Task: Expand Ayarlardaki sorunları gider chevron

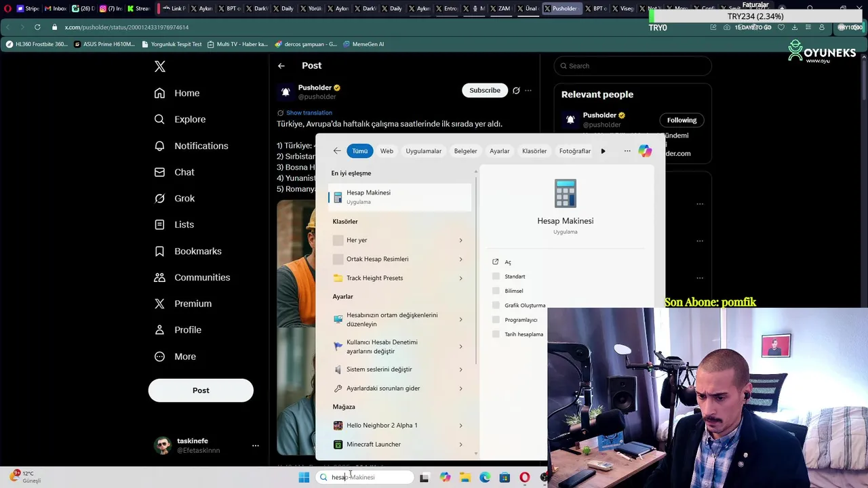Action: pyautogui.click(x=460, y=388)
